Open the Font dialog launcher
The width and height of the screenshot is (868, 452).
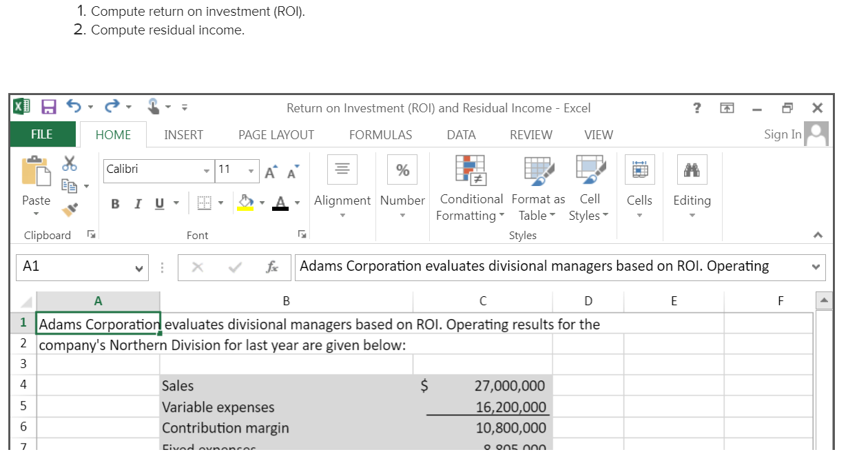click(x=301, y=235)
